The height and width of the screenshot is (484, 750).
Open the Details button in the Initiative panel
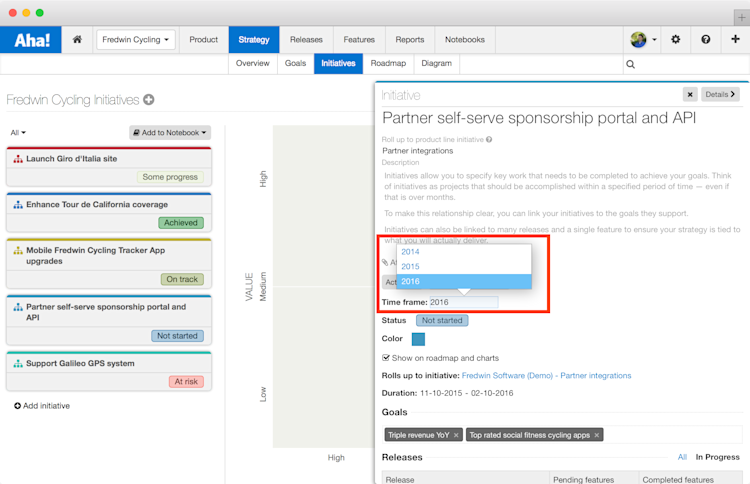coord(720,95)
